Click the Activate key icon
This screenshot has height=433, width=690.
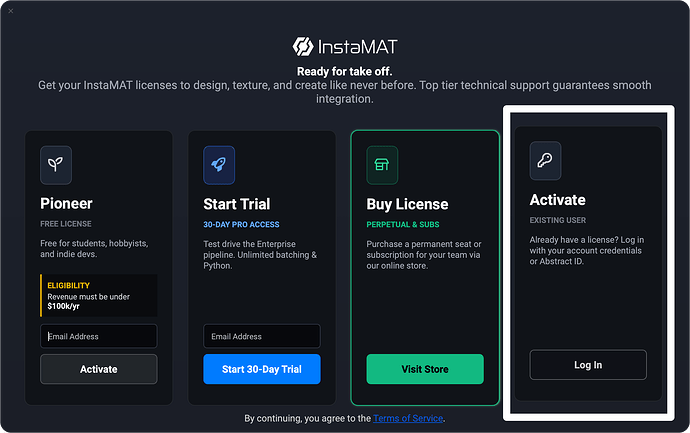coord(545,161)
